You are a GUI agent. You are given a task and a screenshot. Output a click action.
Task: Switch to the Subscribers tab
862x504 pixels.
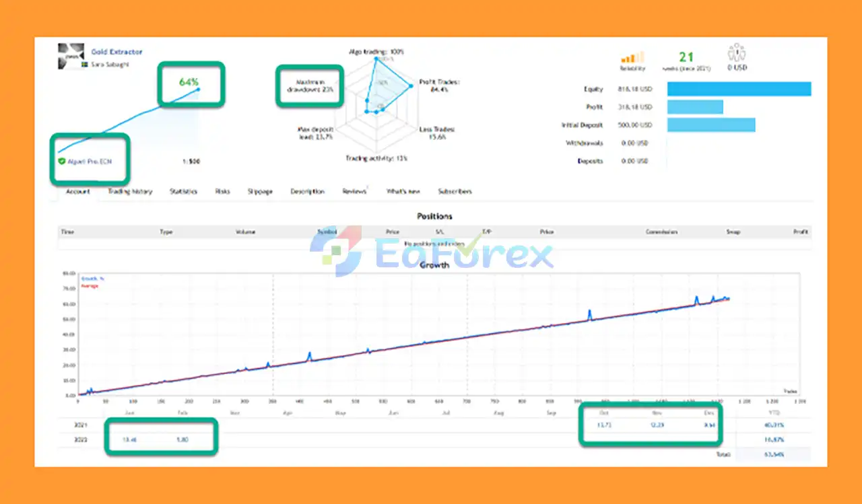coord(455,191)
